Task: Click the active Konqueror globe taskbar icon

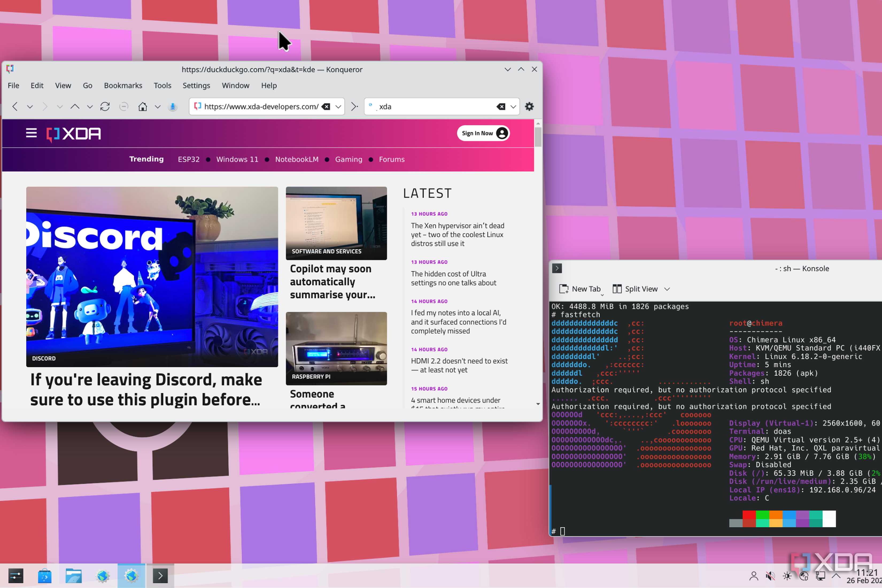Action: click(131, 576)
